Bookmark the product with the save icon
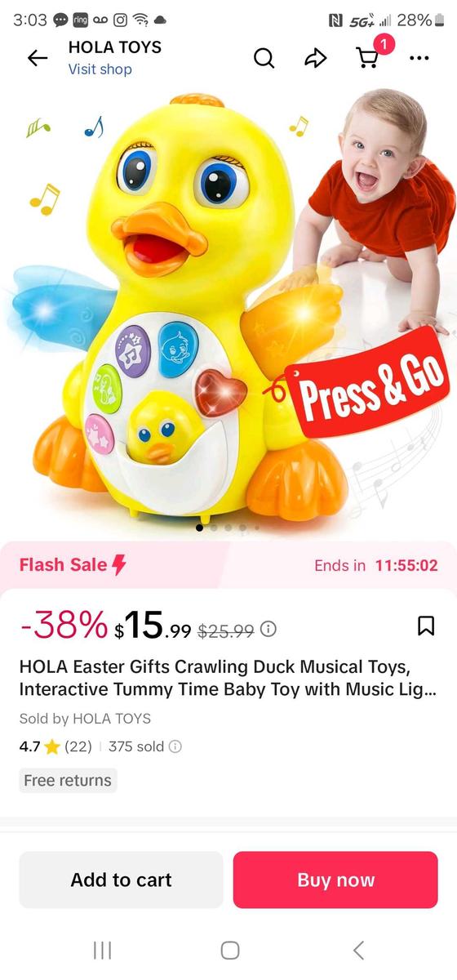This screenshot has width=457, height=980. [425, 626]
